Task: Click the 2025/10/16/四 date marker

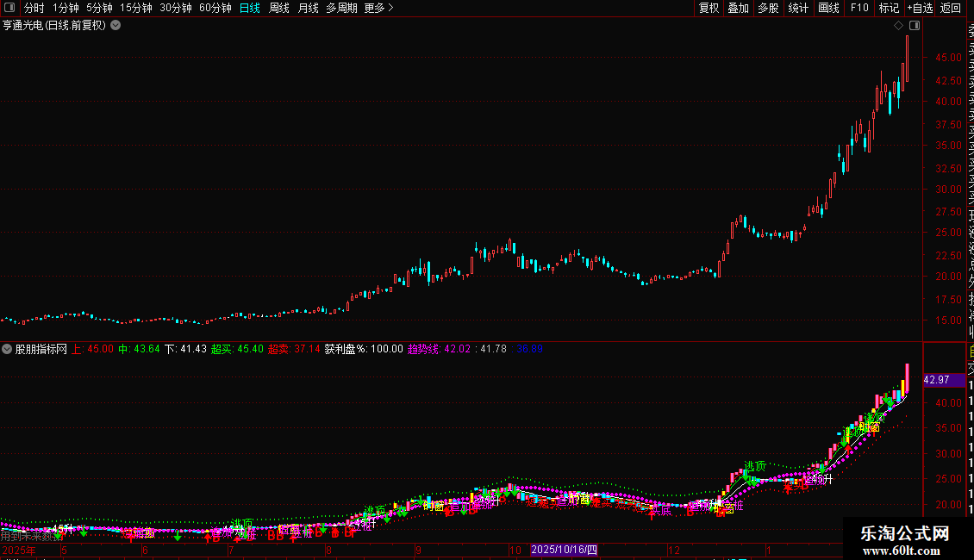Action: (564, 550)
